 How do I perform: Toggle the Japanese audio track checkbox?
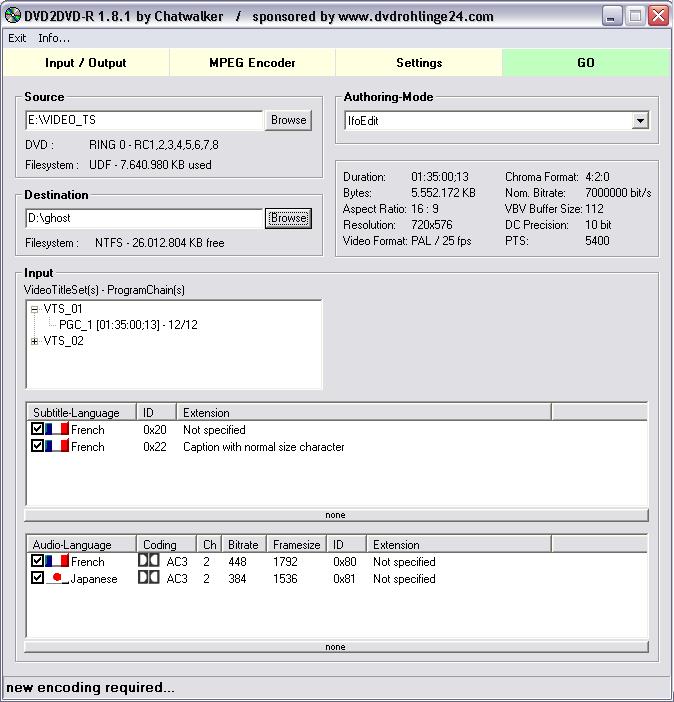click(37, 578)
